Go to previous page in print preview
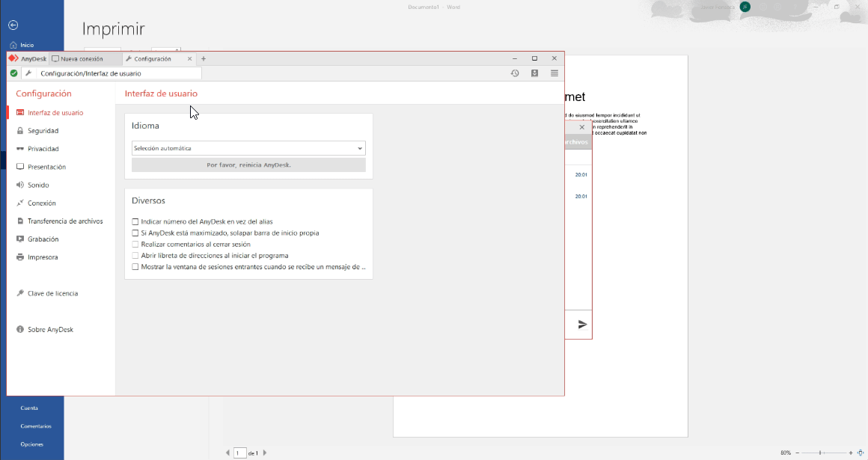This screenshot has width=868, height=460. tap(227, 453)
